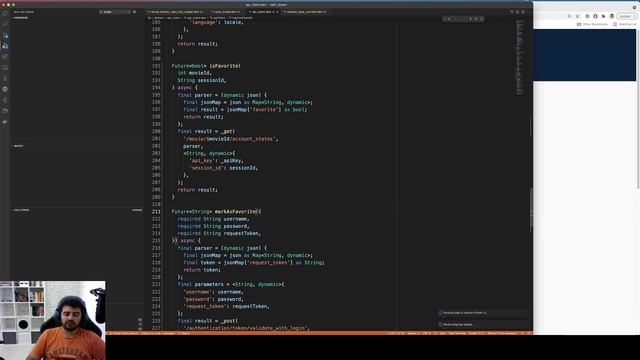Switch to movie_details_main_info_widget.dart tab
This screenshot has width=640, height=360.
tap(176, 12)
